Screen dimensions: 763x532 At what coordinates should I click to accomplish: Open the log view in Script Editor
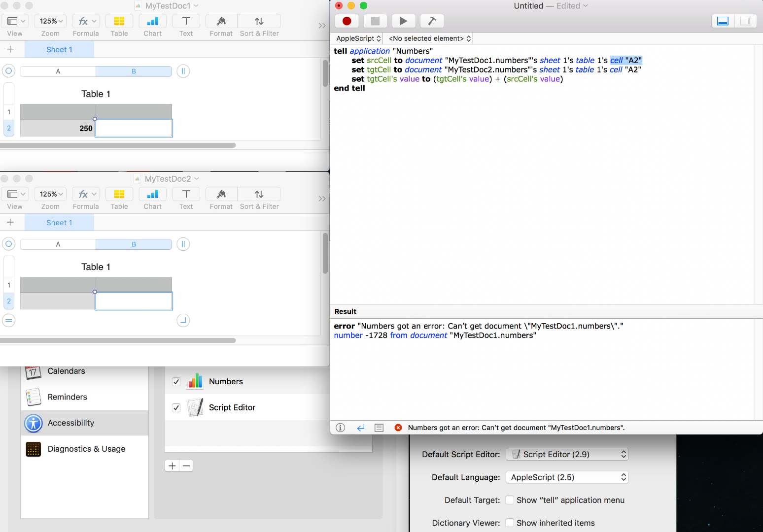click(379, 428)
